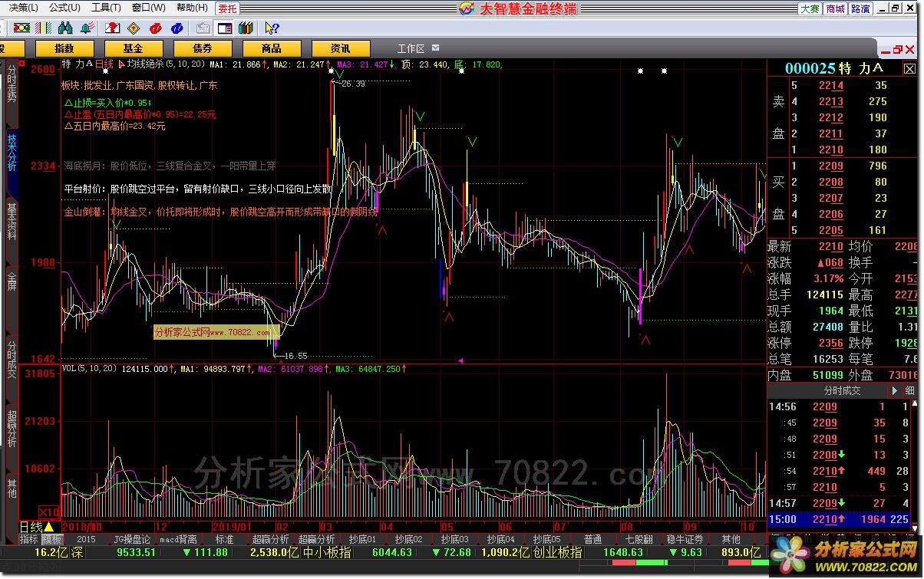Viewport: 924px width, 579px height.
Task: Click the 分时成交 panel header
Action: coord(842,390)
